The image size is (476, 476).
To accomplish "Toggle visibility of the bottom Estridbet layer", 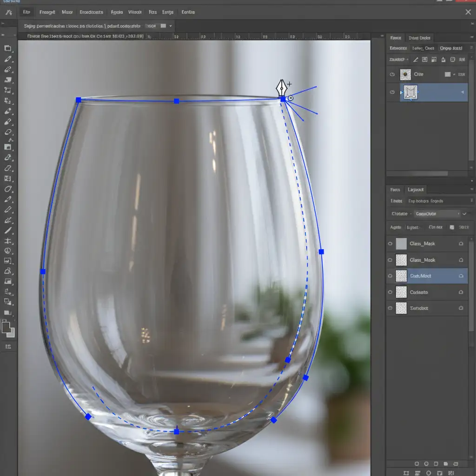I will tap(390, 308).
